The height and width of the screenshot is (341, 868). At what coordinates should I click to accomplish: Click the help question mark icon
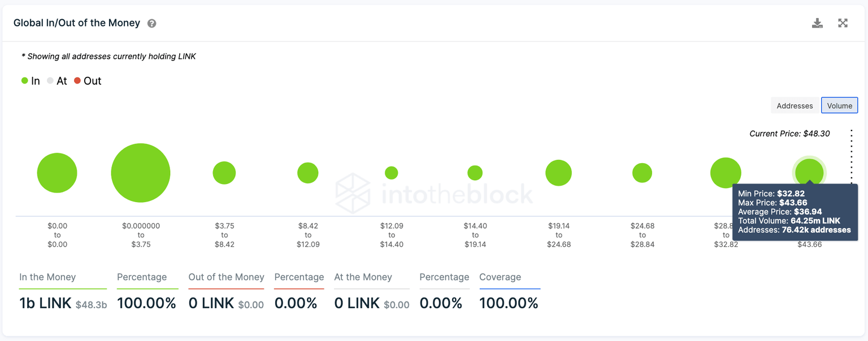pyautogui.click(x=151, y=24)
